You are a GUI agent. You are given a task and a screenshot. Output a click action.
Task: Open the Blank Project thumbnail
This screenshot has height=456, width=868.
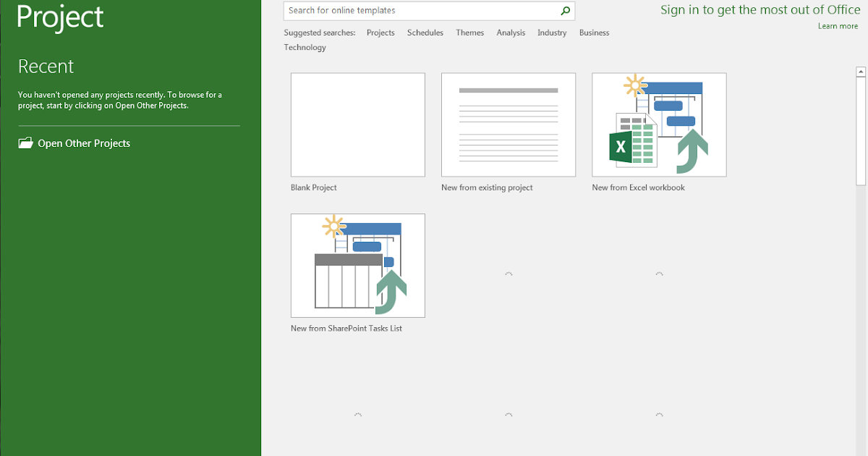click(x=358, y=124)
